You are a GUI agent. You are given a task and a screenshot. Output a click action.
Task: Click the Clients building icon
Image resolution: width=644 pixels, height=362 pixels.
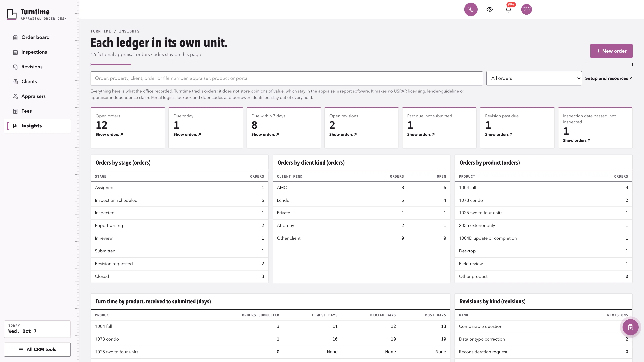15,82
